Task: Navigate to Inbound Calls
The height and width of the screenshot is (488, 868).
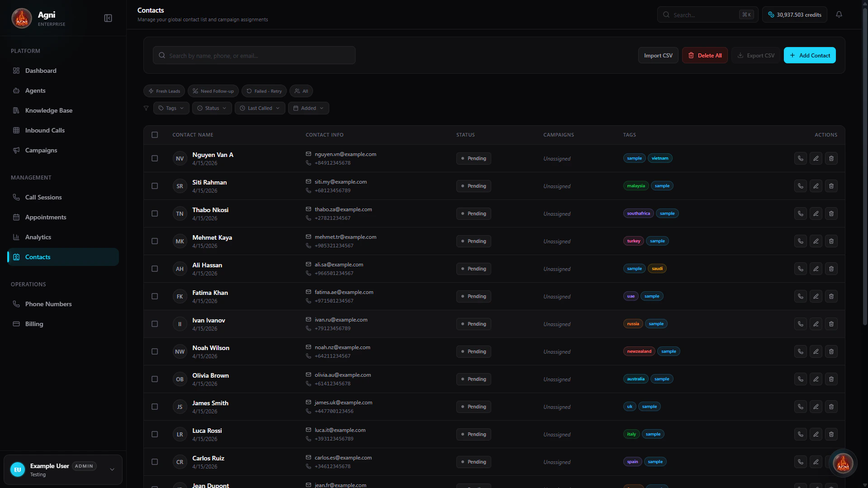Action: pyautogui.click(x=63, y=130)
